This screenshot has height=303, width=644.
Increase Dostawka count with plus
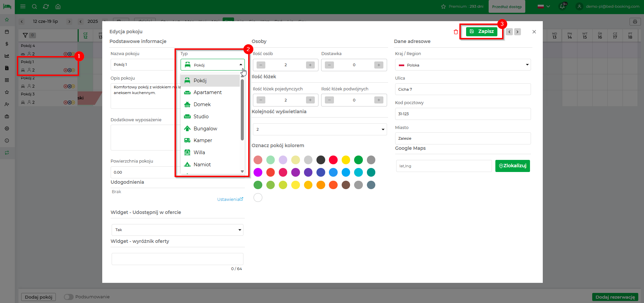coord(379,65)
